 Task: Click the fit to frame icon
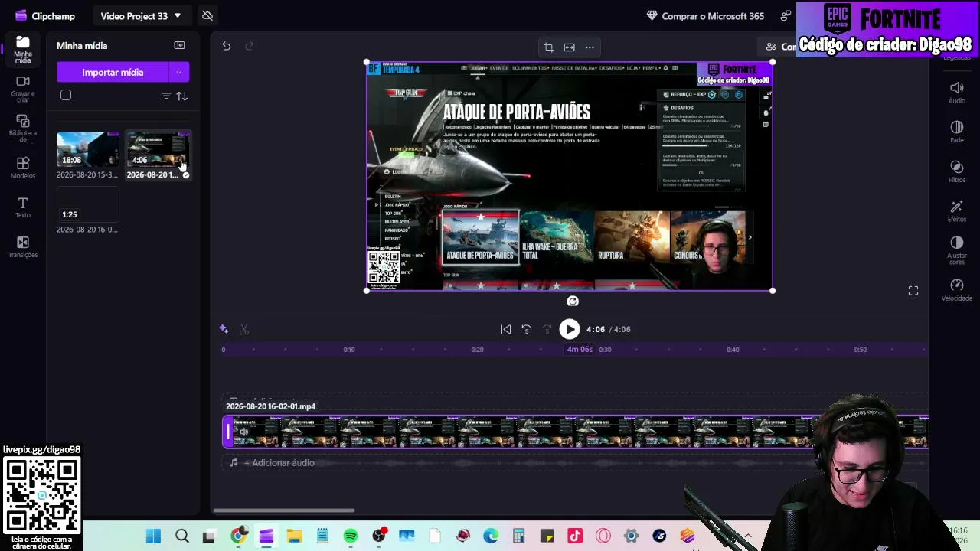(570, 47)
